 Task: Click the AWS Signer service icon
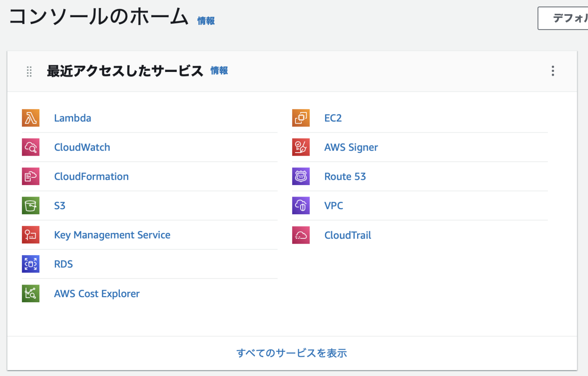pos(301,147)
